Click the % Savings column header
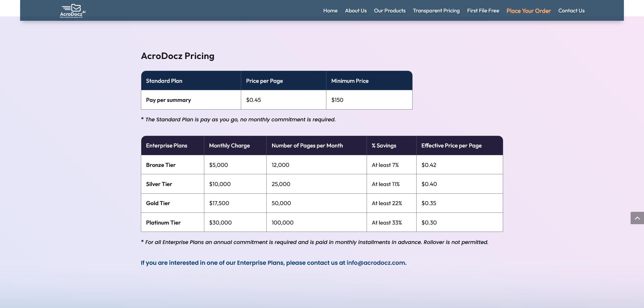Image resolution: width=644 pixels, height=308 pixels. pyautogui.click(x=391, y=145)
